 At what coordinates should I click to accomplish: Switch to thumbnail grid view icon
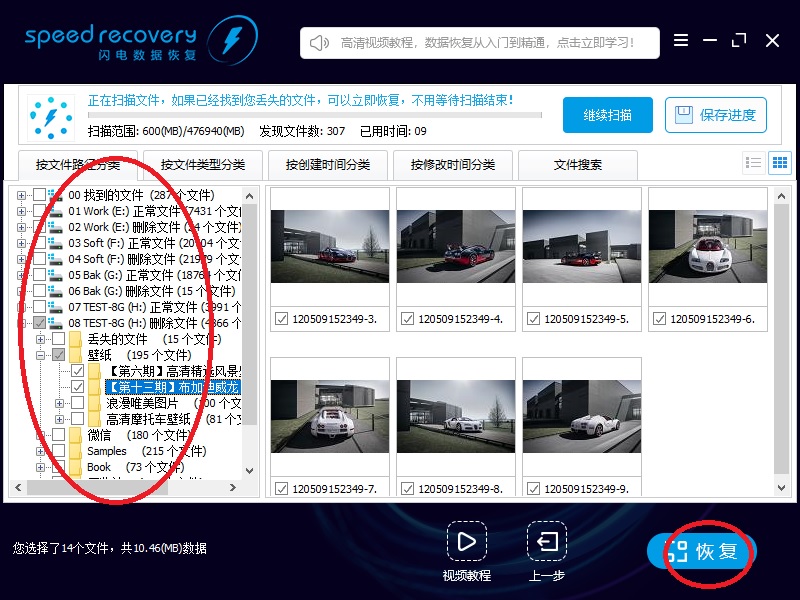tap(780, 163)
